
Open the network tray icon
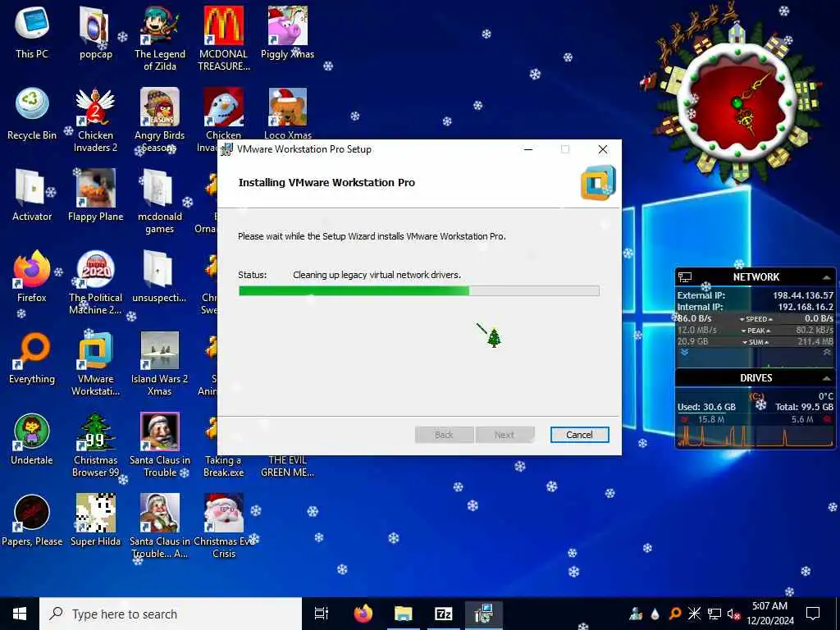[x=714, y=614]
